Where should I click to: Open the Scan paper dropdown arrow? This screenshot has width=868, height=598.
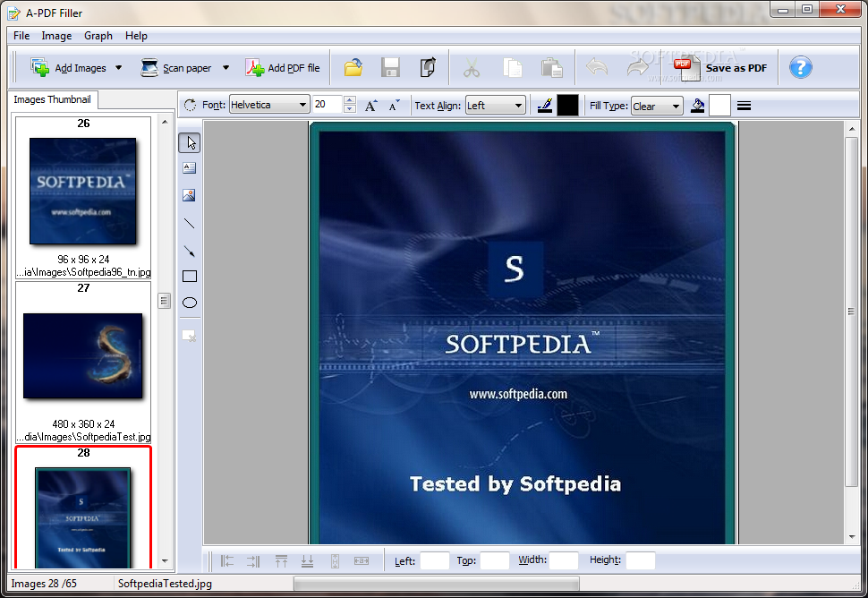[226, 67]
